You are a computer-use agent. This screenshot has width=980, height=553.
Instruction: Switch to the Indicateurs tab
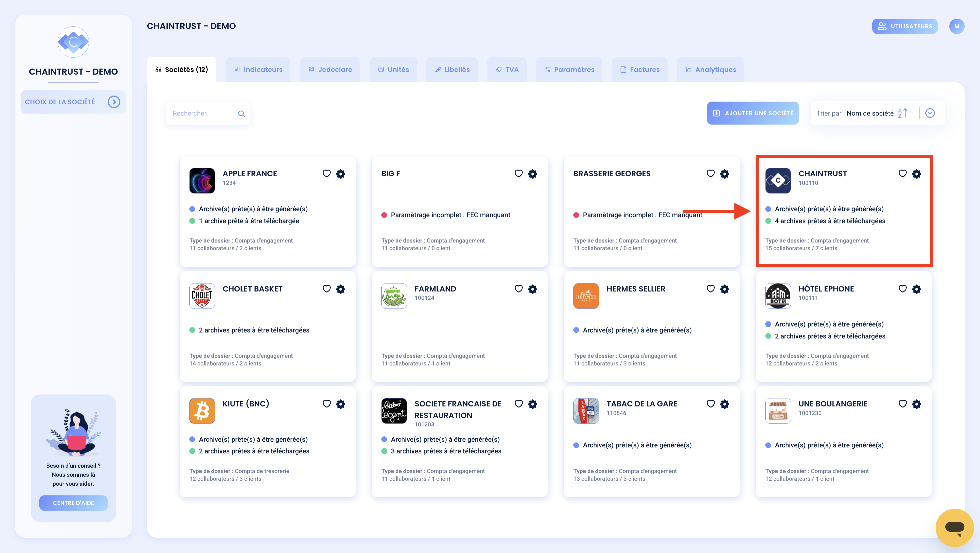pos(258,70)
